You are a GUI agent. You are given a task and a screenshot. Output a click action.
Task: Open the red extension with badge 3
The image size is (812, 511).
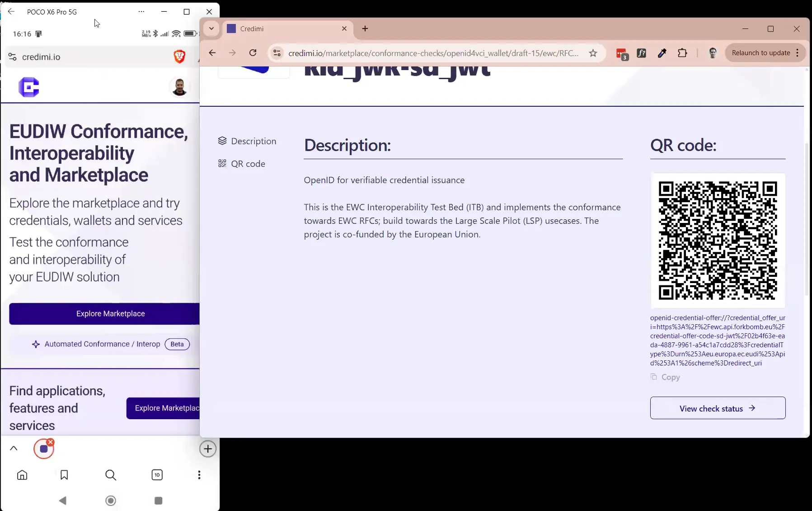click(622, 54)
